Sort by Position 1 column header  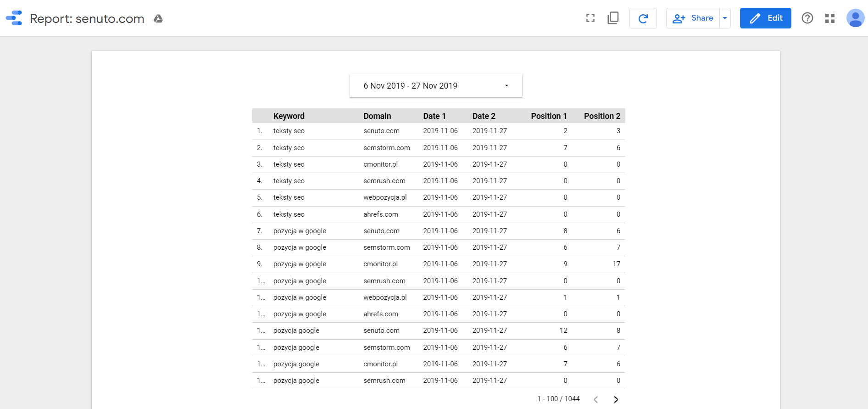pos(549,116)
